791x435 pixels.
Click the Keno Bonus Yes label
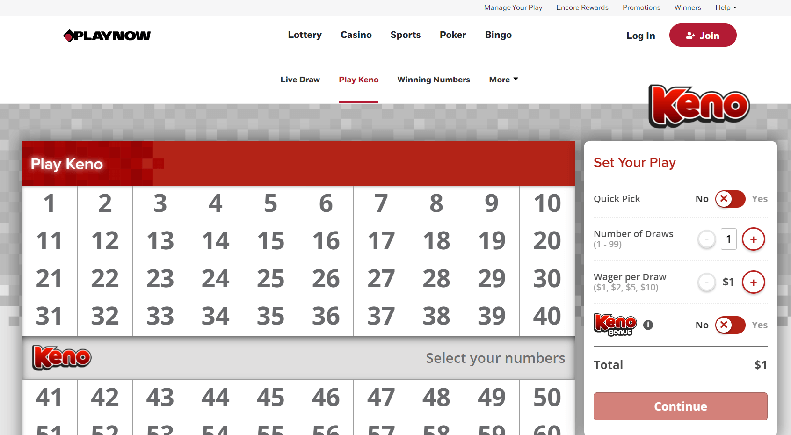[760, 325]
